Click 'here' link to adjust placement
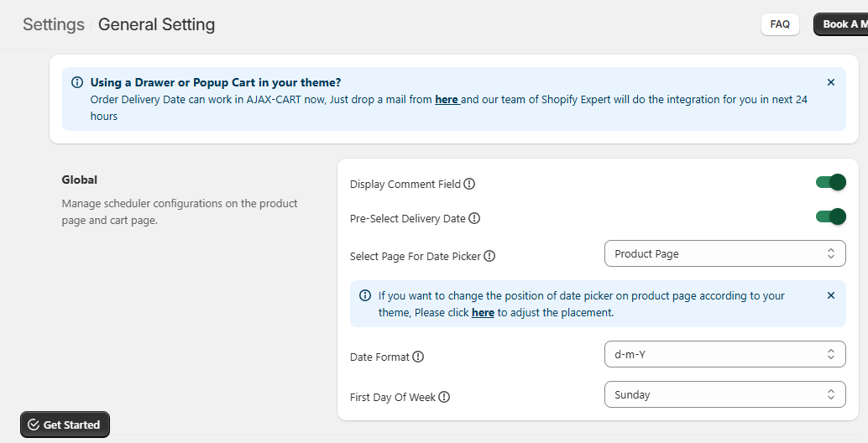The height and width of the screenshot is (443, 868). coord(483,313)
